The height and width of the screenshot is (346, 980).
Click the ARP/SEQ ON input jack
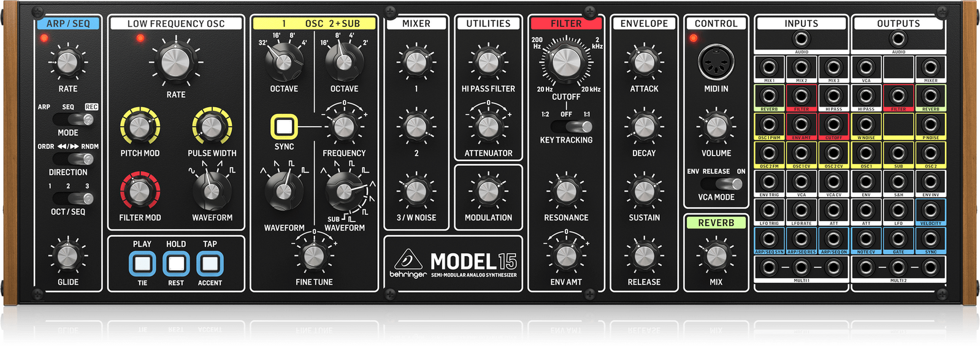pos(833,239)
